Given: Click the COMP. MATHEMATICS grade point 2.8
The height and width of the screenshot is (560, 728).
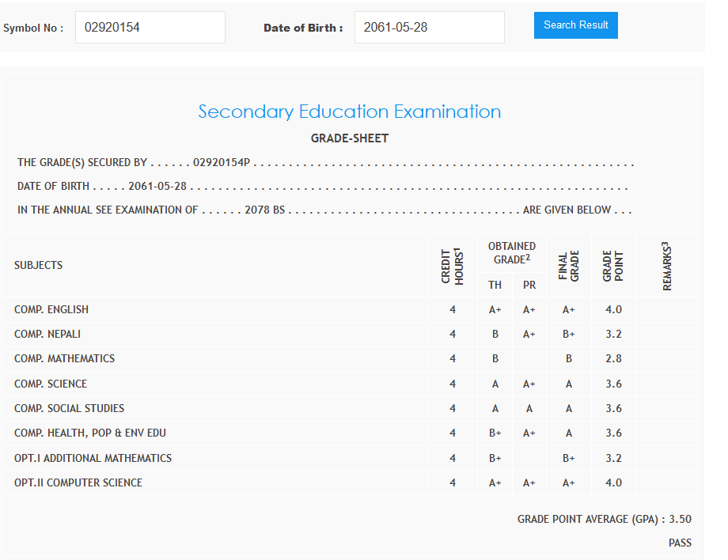Looking at the screenshot, I should click(x=613, y=358).
